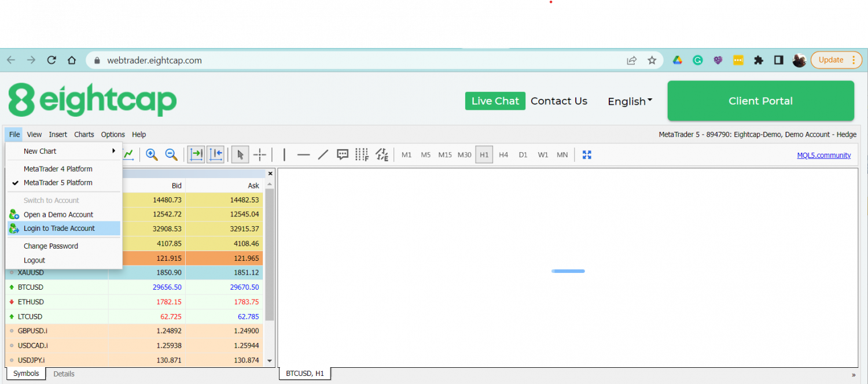The height and width of the screenshot is (384, 868).
Task: Select the ETHUSD symbol row
Action: [134, 302]
